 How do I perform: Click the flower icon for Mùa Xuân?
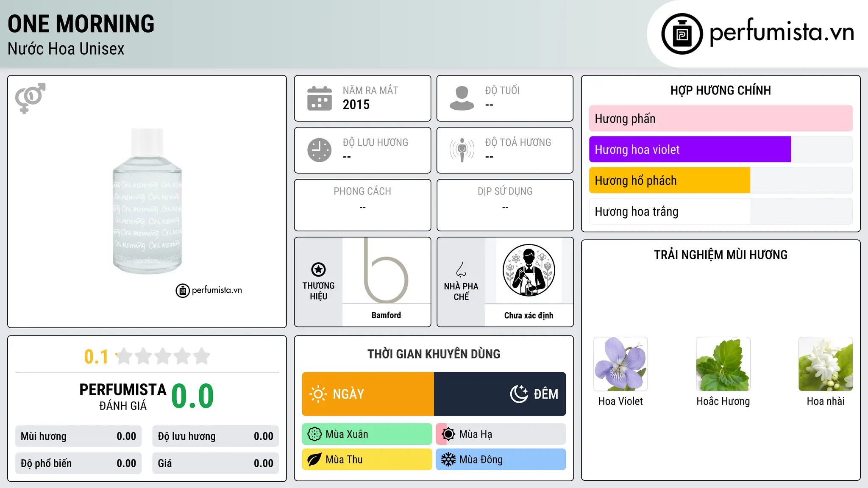(314, 434)
